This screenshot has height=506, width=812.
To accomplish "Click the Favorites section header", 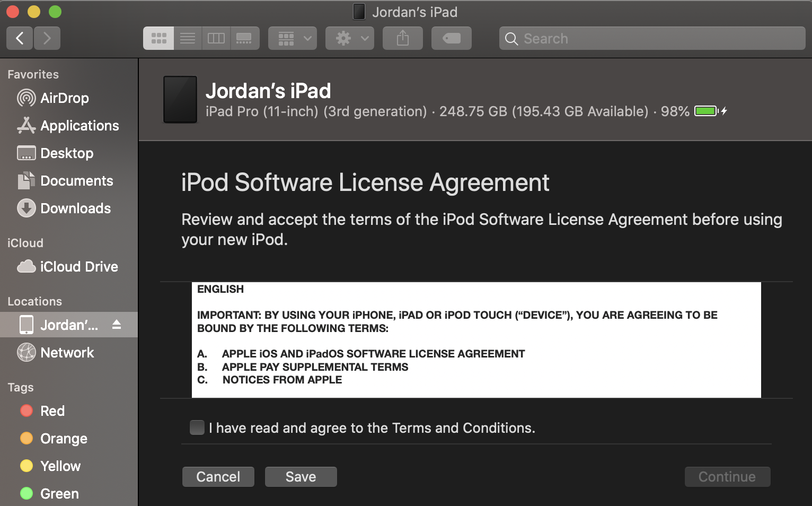I will tap(33, 74).
